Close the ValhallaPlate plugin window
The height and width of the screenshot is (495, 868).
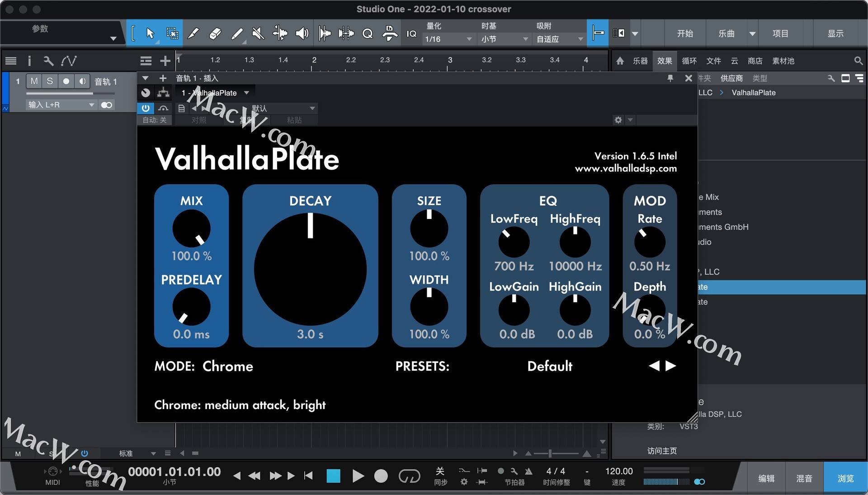tap(689, 78)
